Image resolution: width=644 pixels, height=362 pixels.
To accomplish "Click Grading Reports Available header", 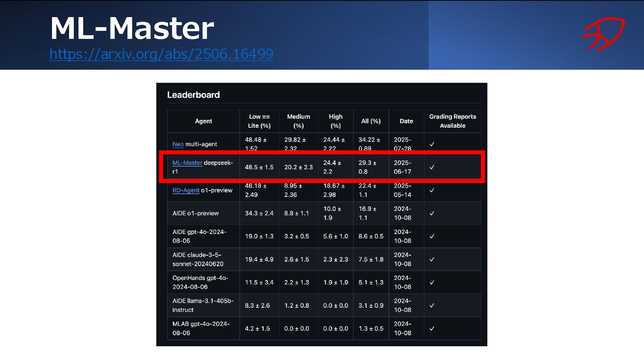I will [453, 121].
